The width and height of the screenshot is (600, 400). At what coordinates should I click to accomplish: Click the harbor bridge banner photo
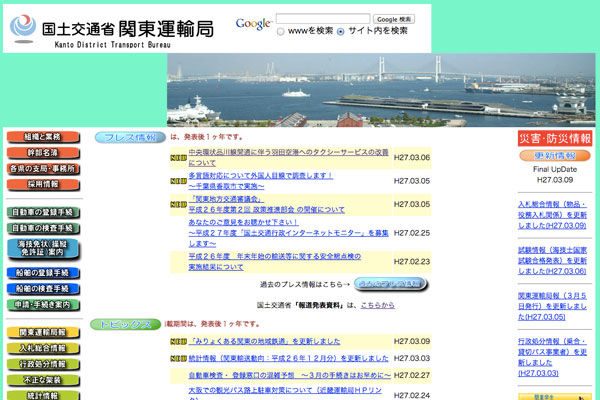[380, 90]
